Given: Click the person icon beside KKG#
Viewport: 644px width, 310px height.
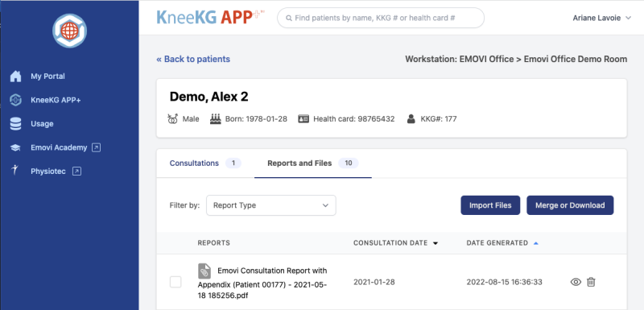Looking at the screenshot, I should pos(411,119).
